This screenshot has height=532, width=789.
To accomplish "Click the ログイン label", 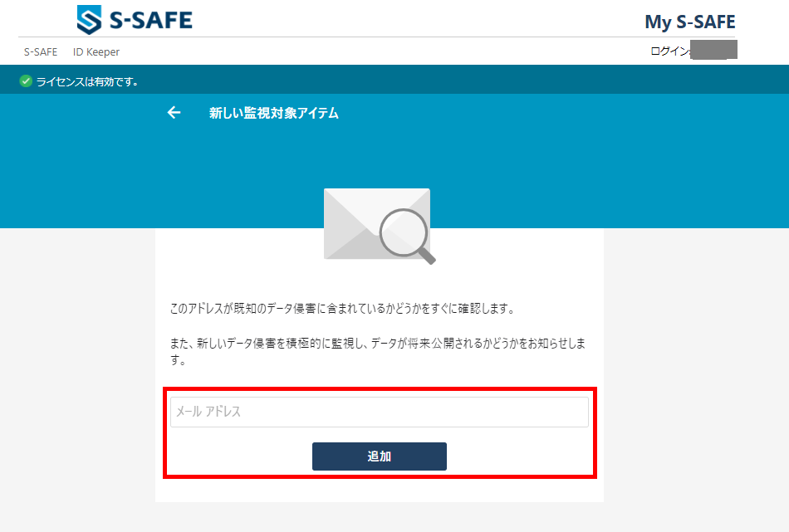I will point(670,51).
